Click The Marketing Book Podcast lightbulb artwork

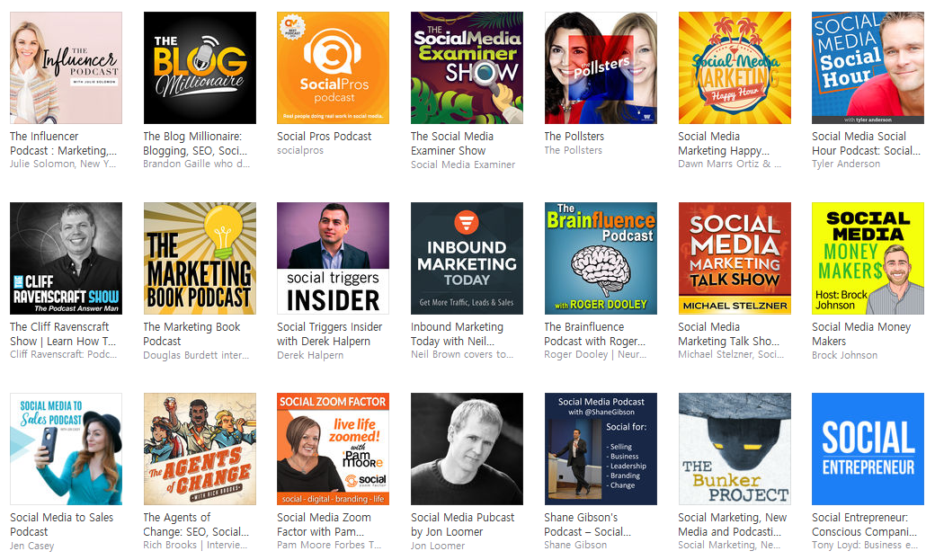pos(200,258)
